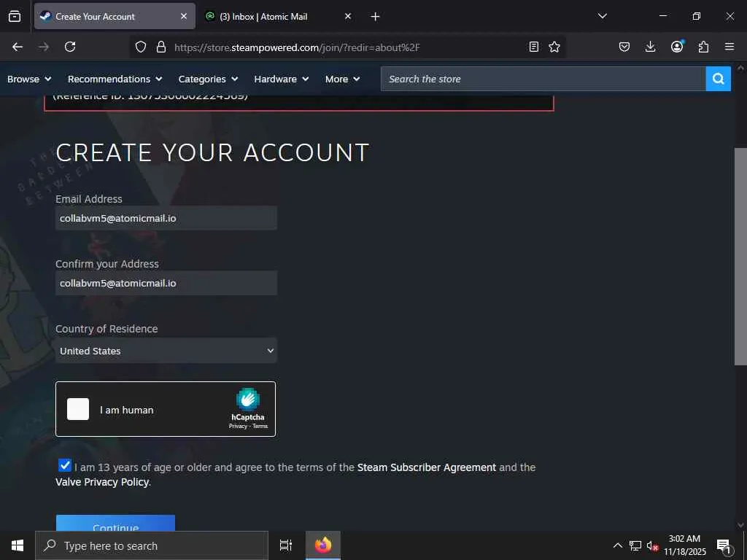The image size is (747, 560).
Task: Click the forward navigation arrow
Action: point(44,47)
